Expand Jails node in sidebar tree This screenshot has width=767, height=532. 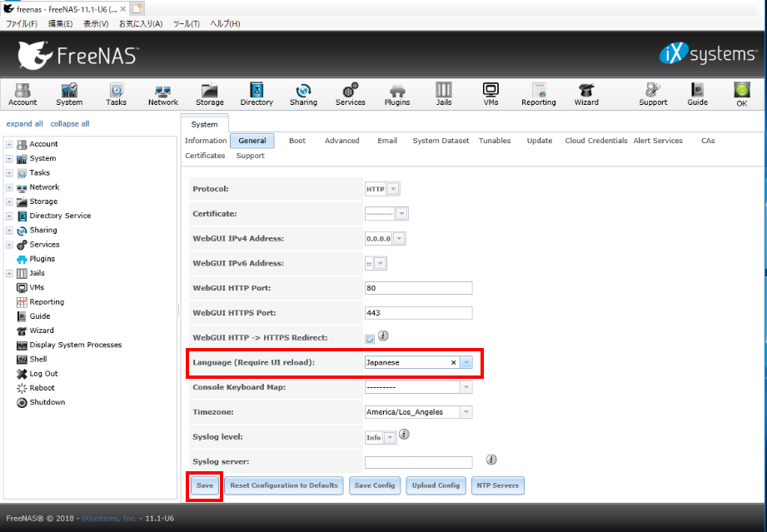tap(9, 273)
